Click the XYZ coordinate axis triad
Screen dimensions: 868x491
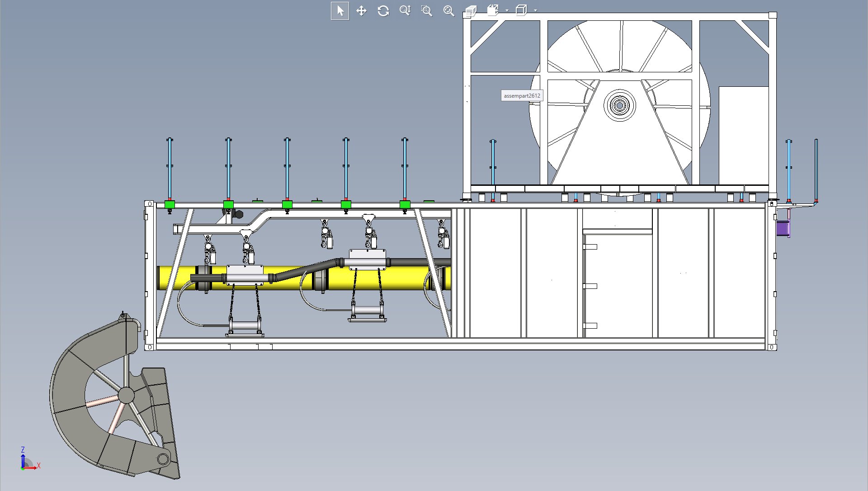tap(30, 459)
